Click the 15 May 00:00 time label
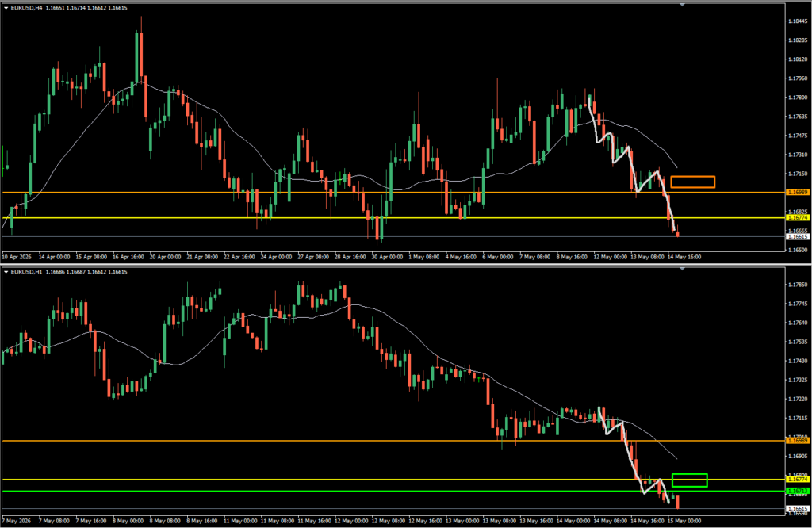812x528 pixels. pos(684,521)
